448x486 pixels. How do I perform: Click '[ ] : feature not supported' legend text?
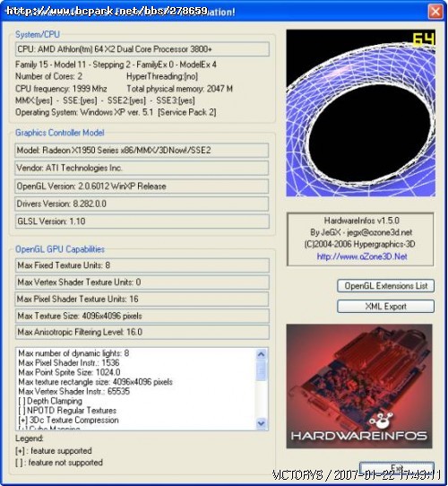pyautogui.click(x=59, y=463)
